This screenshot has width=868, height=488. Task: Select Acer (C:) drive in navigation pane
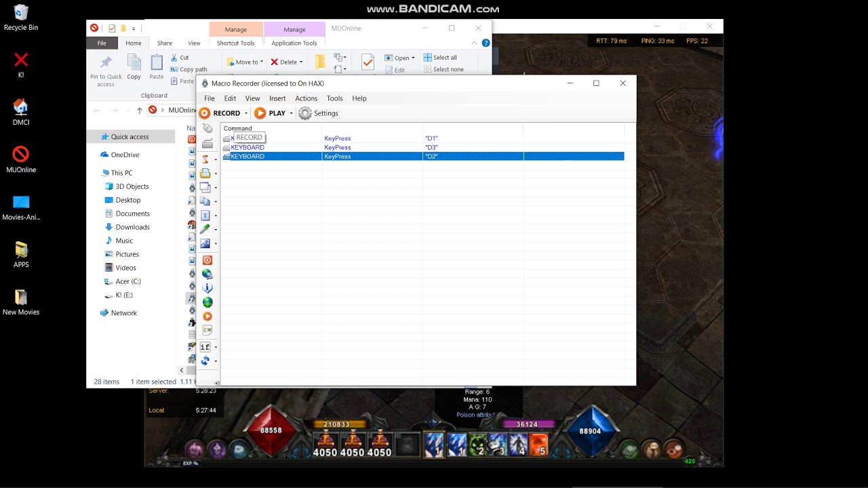point(123,281)
